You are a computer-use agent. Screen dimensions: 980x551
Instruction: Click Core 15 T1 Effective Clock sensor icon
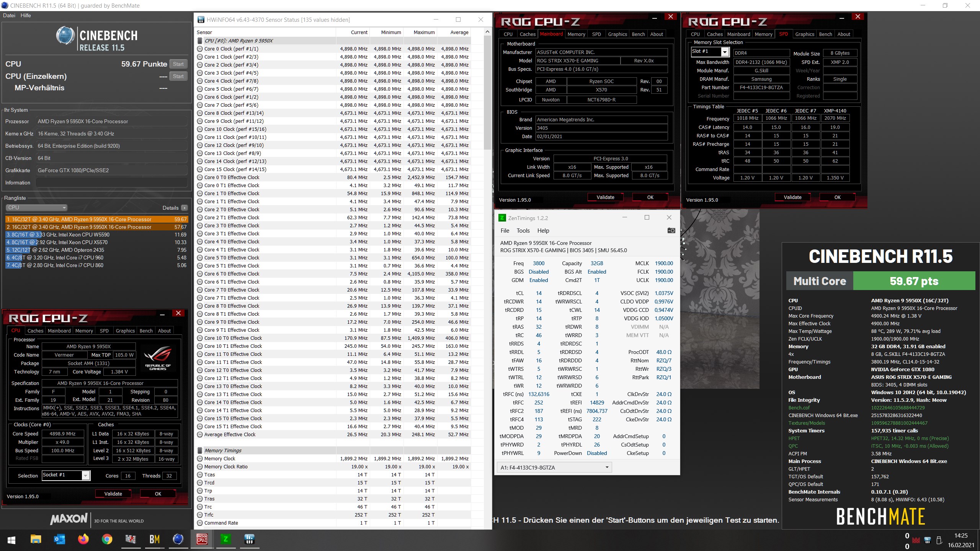[x=200, y=427]
